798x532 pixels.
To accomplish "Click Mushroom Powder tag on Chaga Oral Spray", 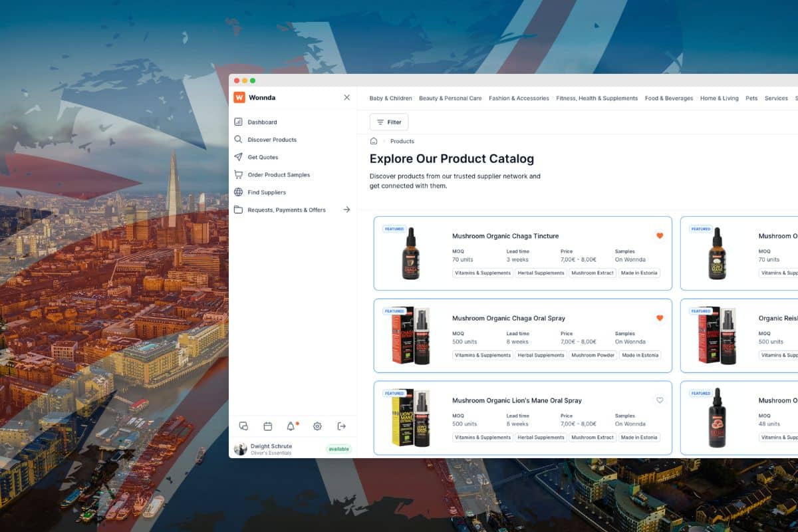I will [x=593, y=355].
